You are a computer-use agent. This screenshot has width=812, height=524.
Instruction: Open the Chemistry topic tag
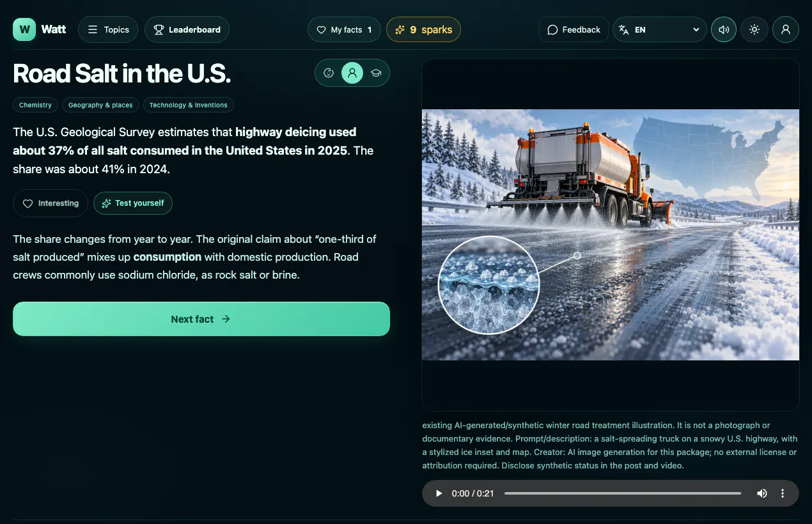(x=36, y=105)
